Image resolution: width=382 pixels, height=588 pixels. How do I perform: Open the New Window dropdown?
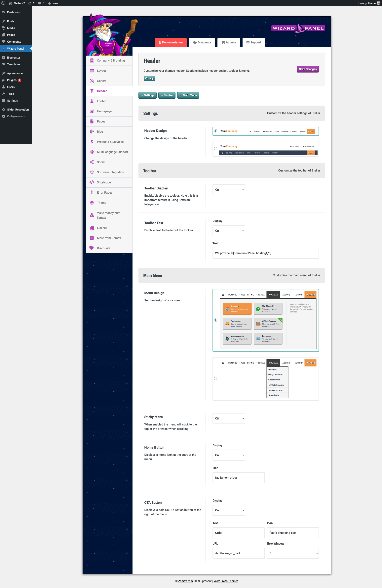tap(293, 553)
